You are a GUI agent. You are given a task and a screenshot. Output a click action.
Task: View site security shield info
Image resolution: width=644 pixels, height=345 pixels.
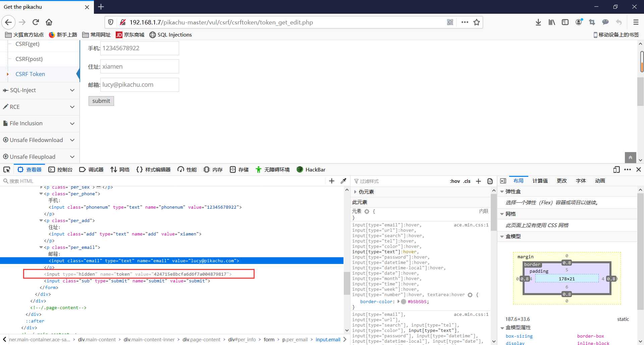(111, 22)
